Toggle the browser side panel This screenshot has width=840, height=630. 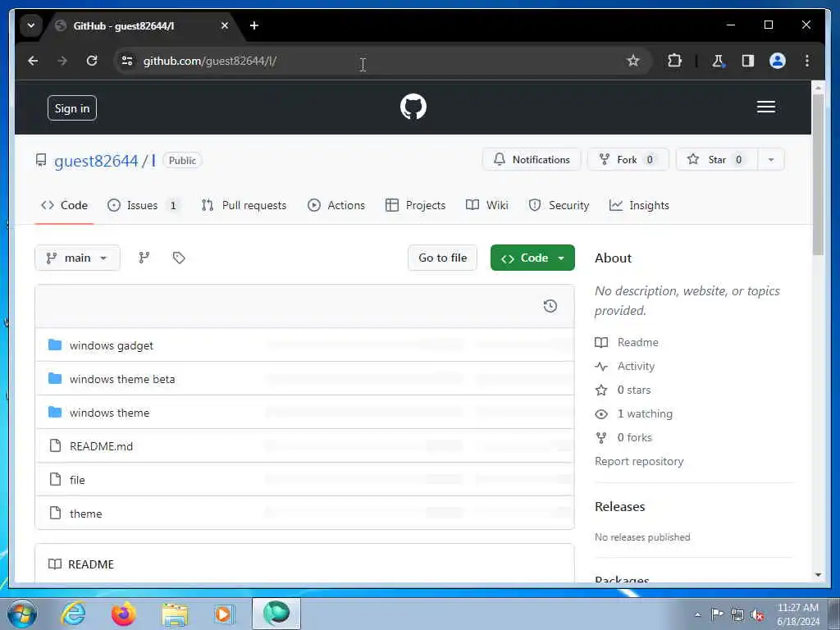click(x=748, y=61)
